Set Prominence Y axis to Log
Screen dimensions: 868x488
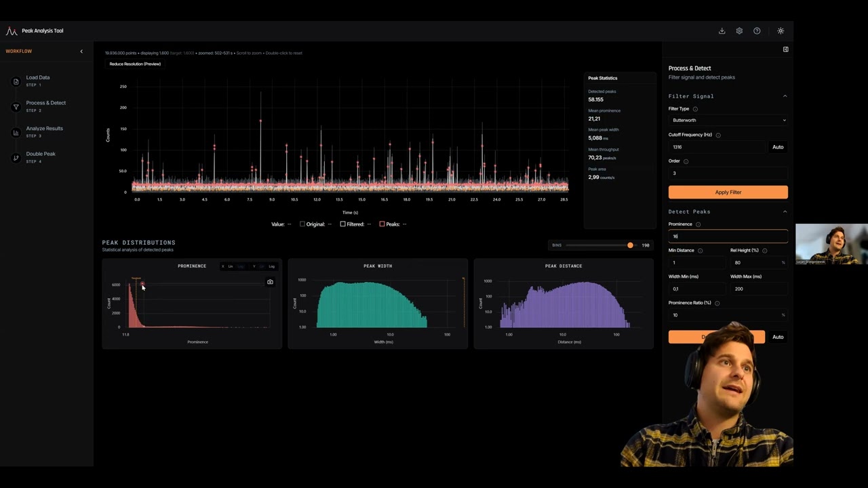tap(271, 266)
